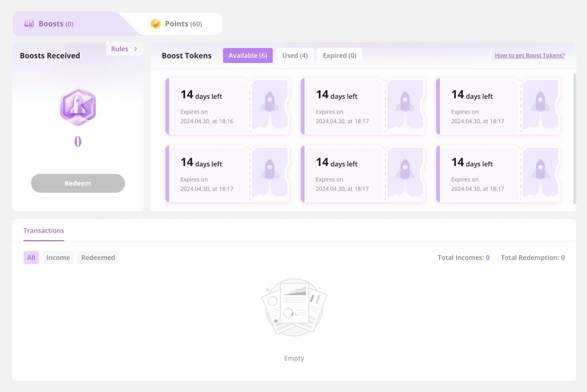Click the Total Incomes value link
The width and height of the screenshot is (587, 392).
[x=487, y=257]
